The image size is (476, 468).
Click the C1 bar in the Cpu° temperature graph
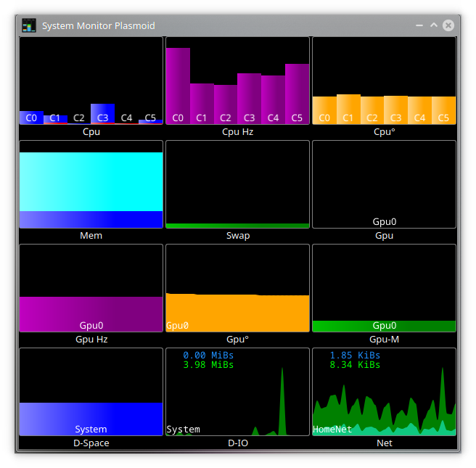(348, 110)
